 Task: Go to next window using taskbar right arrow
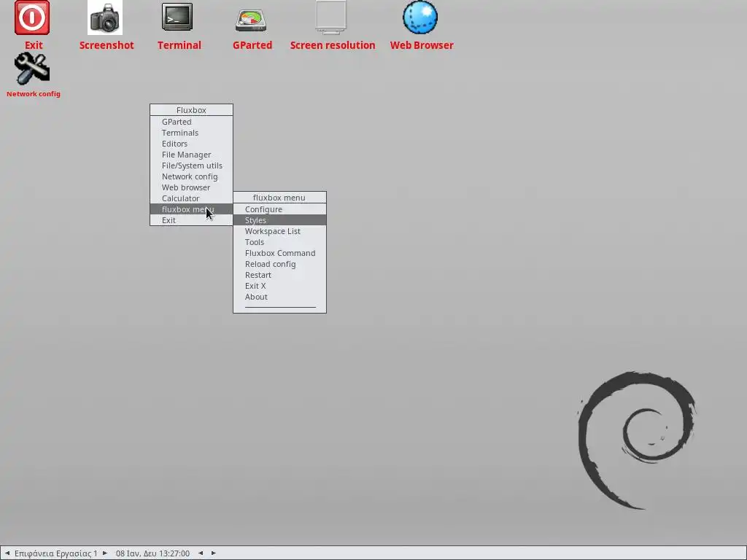click(214, 553)
